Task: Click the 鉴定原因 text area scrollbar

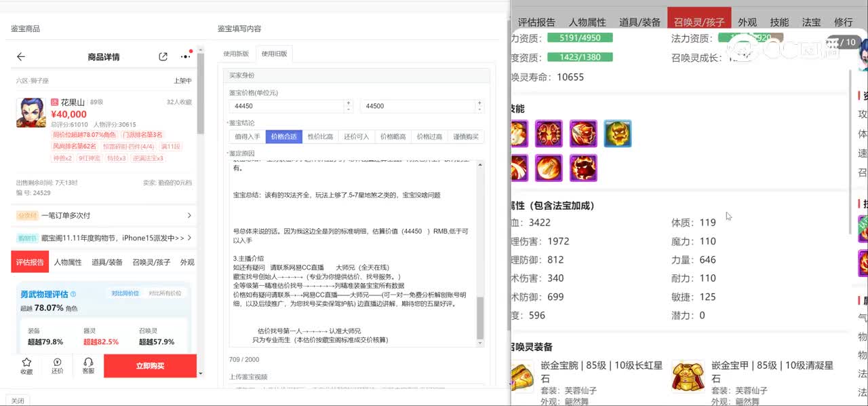Action: [x=481, y=318]
